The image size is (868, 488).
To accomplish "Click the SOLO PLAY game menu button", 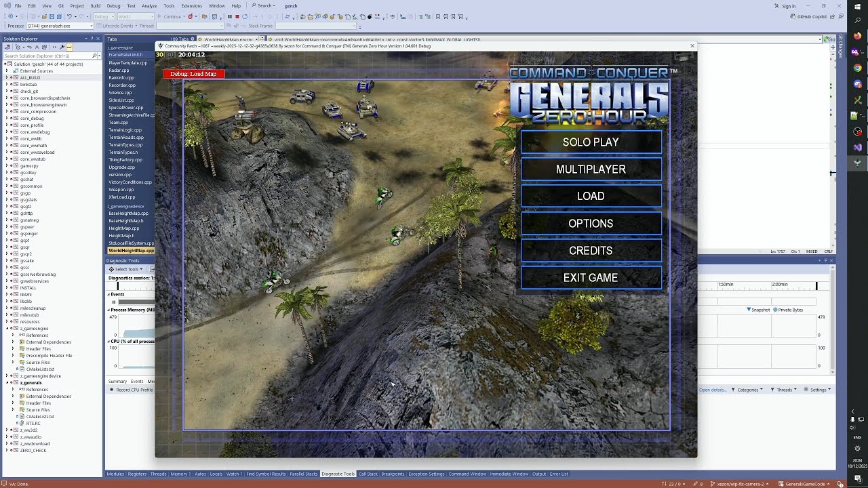I will 591,142.
